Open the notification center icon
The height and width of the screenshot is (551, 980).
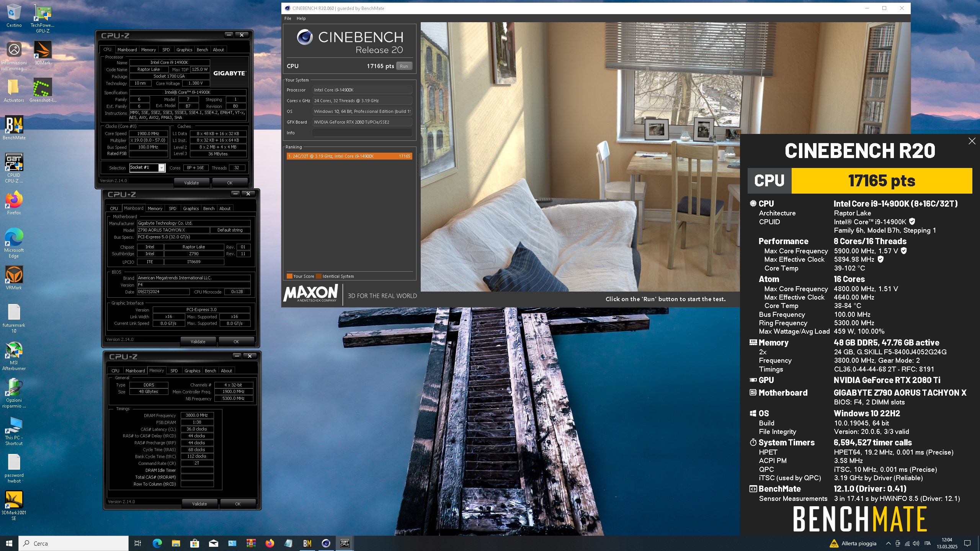[967, 543]
